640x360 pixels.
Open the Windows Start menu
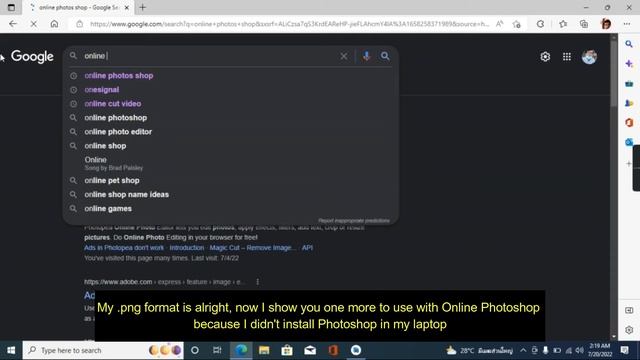(11, 350)
